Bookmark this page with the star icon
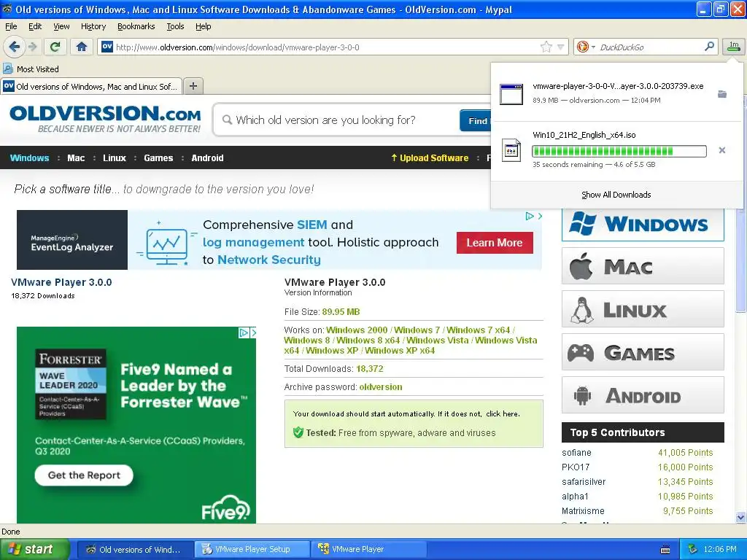 546,47
